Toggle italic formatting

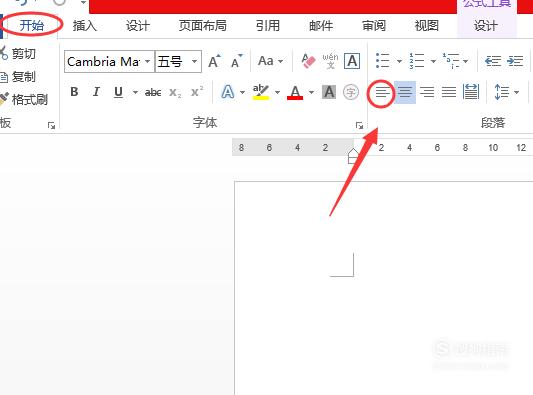pos(96,92)
